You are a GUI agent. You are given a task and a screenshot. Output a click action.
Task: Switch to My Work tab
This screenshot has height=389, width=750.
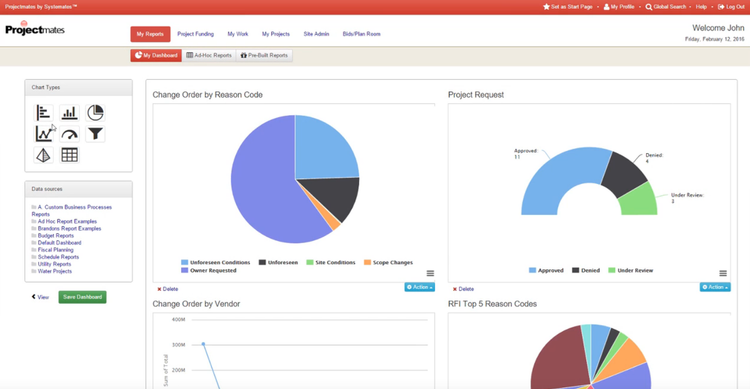238,34
